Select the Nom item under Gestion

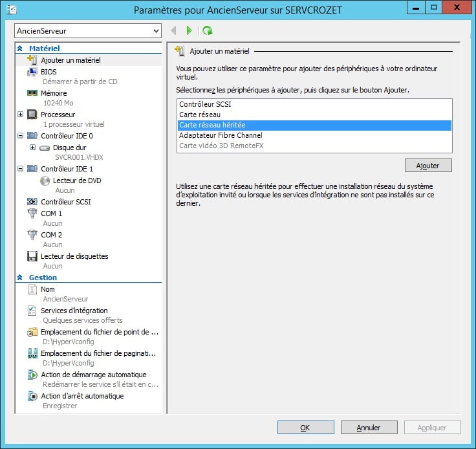click(48, 289)
